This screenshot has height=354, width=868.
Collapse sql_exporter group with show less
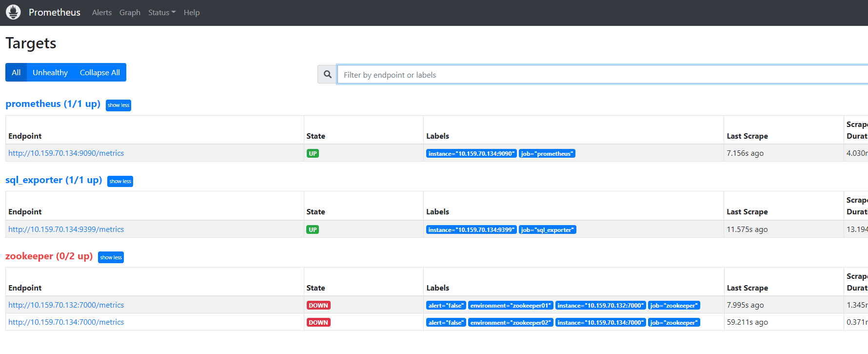coord(120,182)
